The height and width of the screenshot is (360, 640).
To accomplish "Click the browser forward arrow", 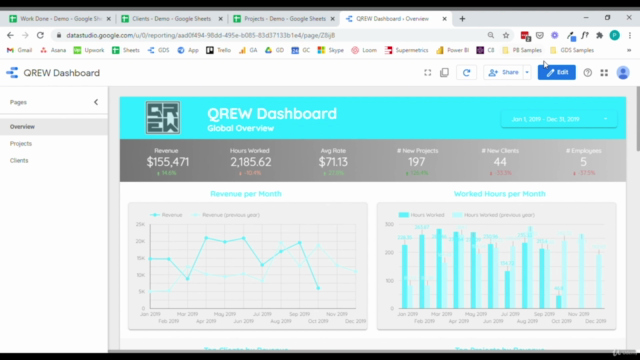I will pos(25,36).
